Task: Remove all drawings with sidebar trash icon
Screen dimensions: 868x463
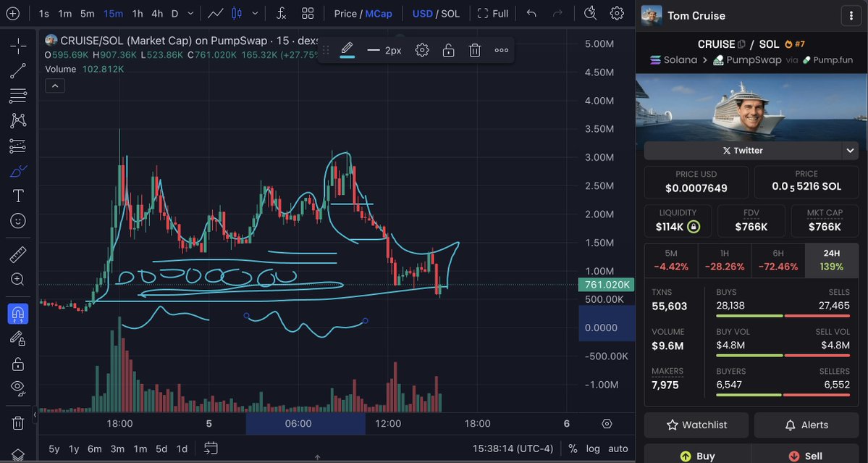Action: pyautogui.click(x=17, y=423)
